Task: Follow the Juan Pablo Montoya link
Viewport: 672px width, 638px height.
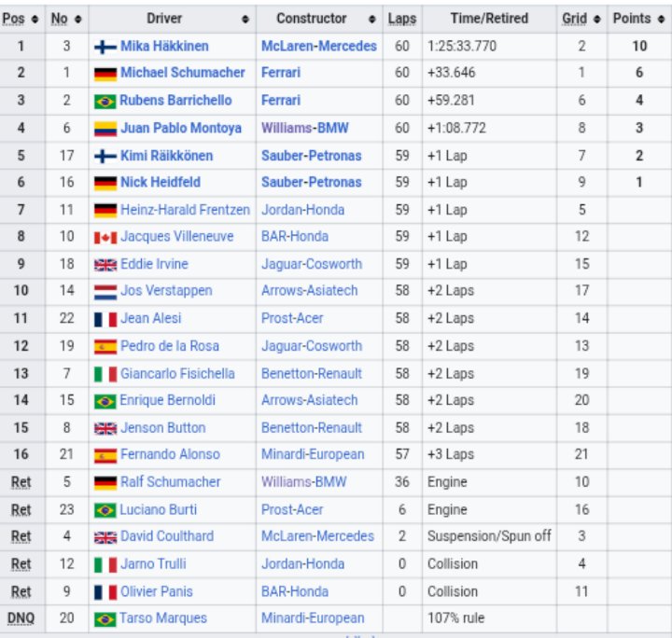Action: [181, 128]
